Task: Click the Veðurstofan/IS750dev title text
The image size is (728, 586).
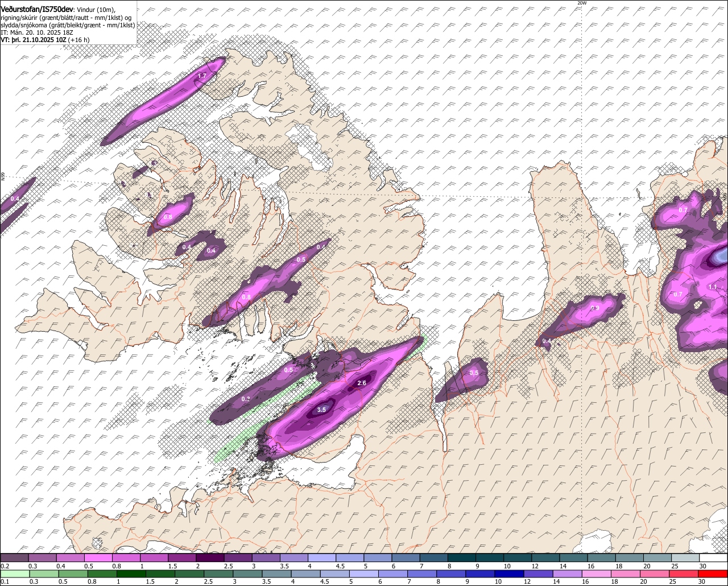Action: tap(37, 9)
